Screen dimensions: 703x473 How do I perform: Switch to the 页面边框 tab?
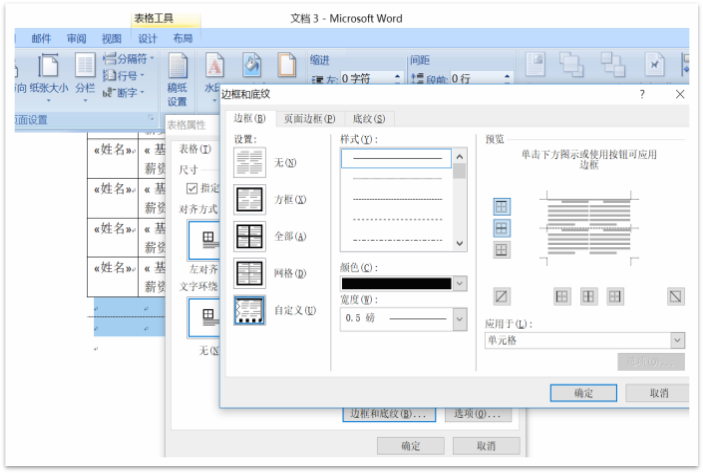[309, 119]
